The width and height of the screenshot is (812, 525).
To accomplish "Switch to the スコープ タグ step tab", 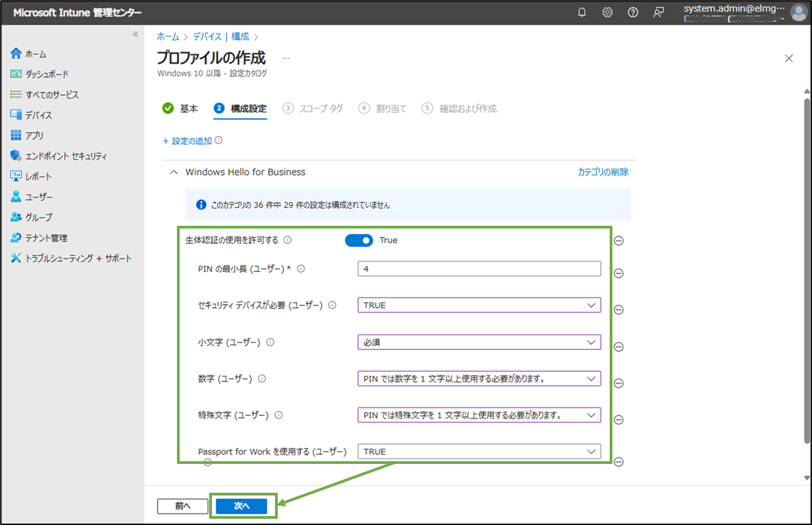I will point(312,108).
